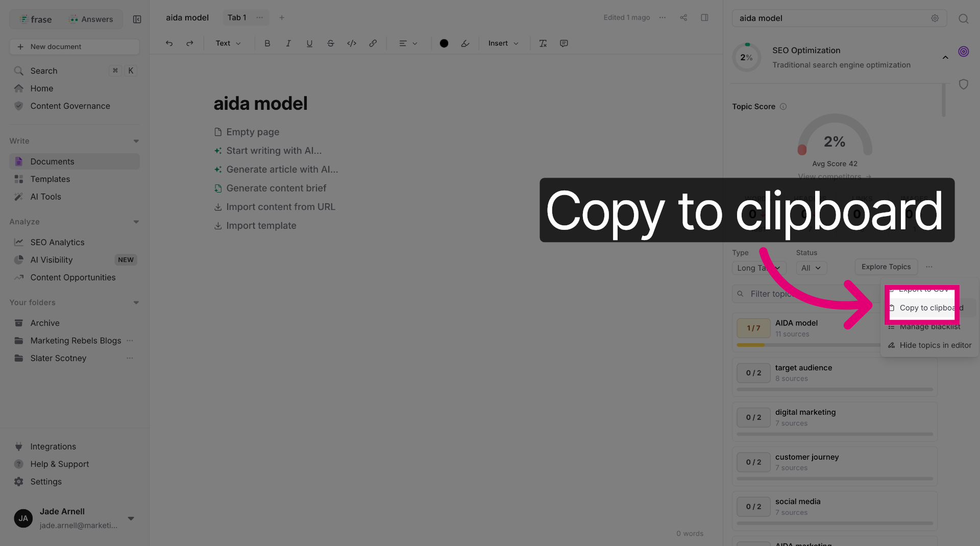
Task: Click Generate article with AI
Action: click(x=276, y=170)
